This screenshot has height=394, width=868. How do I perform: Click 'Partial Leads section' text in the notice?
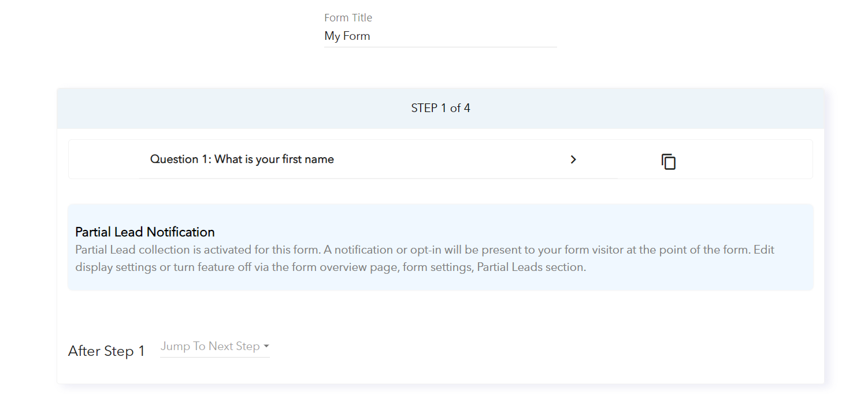click(530, 267)
